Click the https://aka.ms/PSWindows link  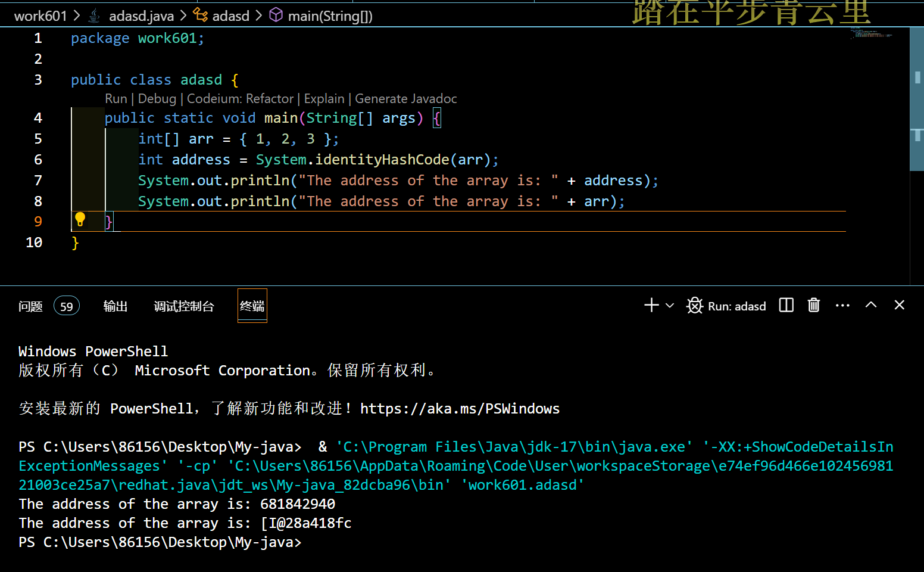[x=460, y=409]
